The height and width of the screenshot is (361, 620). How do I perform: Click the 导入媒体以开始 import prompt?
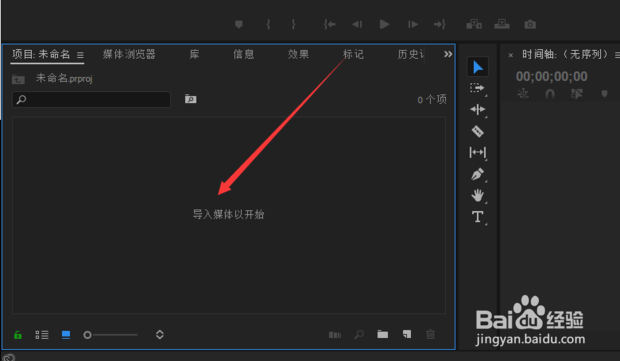tap(228, 214)
